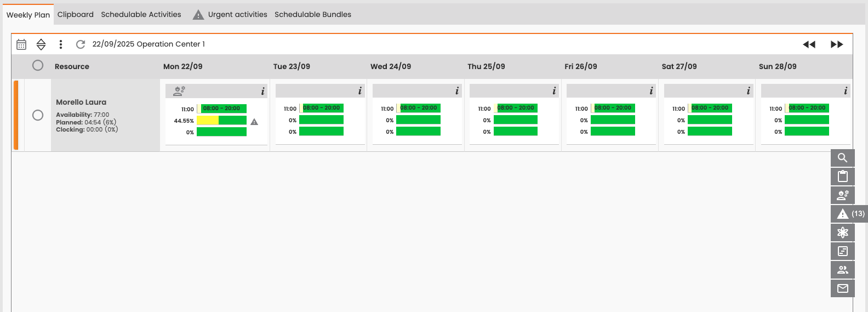
Task: Open the mail envelope side icon
Action: point(843,288)
